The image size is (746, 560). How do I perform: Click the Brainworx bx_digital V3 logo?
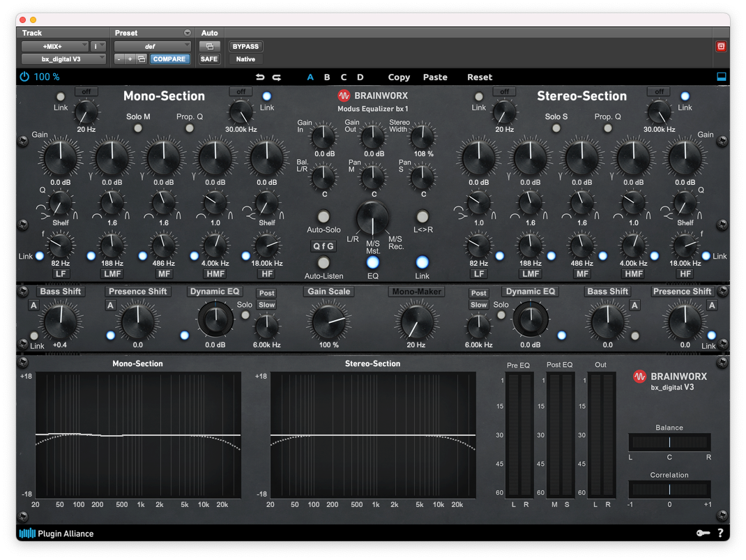click(x=670, y=381)
